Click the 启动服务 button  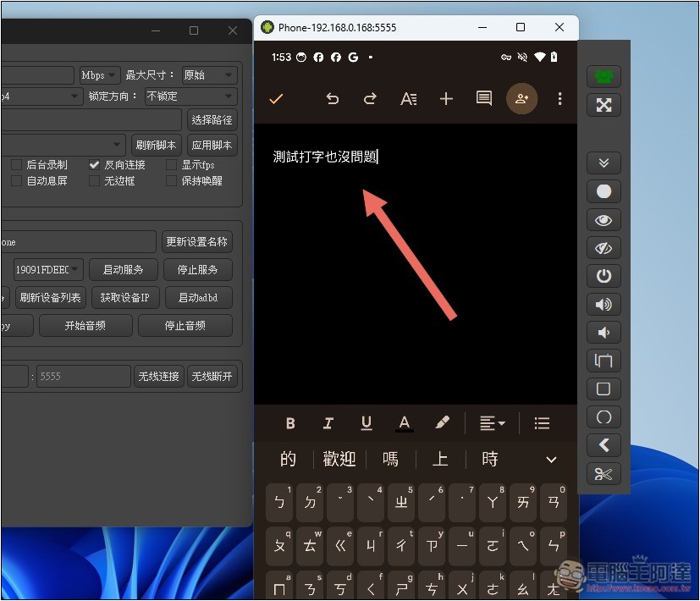[124, 270]
